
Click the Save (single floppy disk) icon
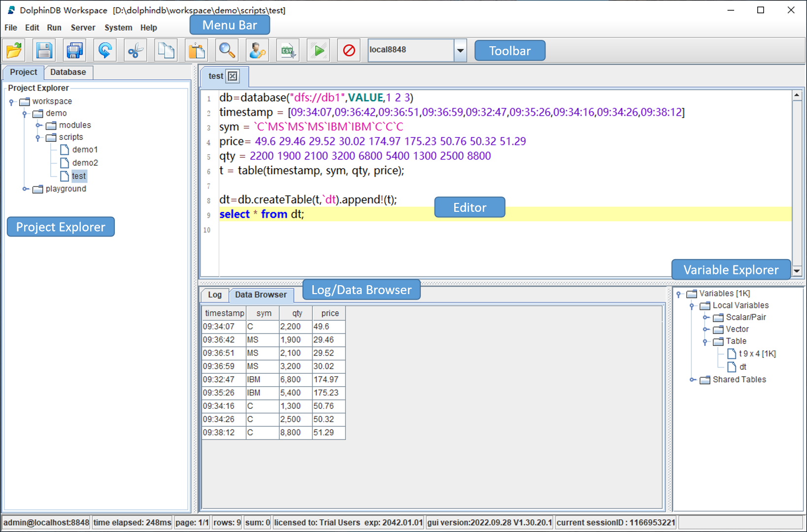tap(44, 50)
